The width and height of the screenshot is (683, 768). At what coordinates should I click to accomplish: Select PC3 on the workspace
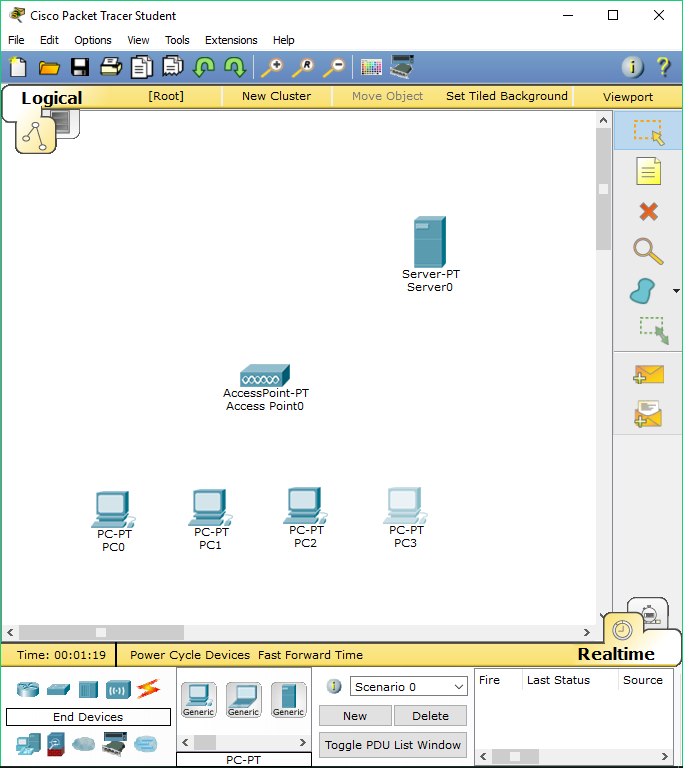[x=405, y=506]
